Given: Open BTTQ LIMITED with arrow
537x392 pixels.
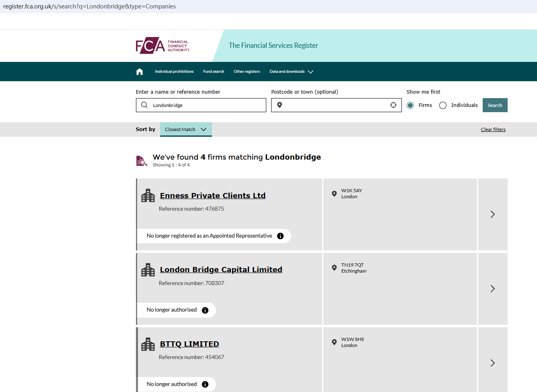Looking at the screenshot, I should click(x=492, y=363).
